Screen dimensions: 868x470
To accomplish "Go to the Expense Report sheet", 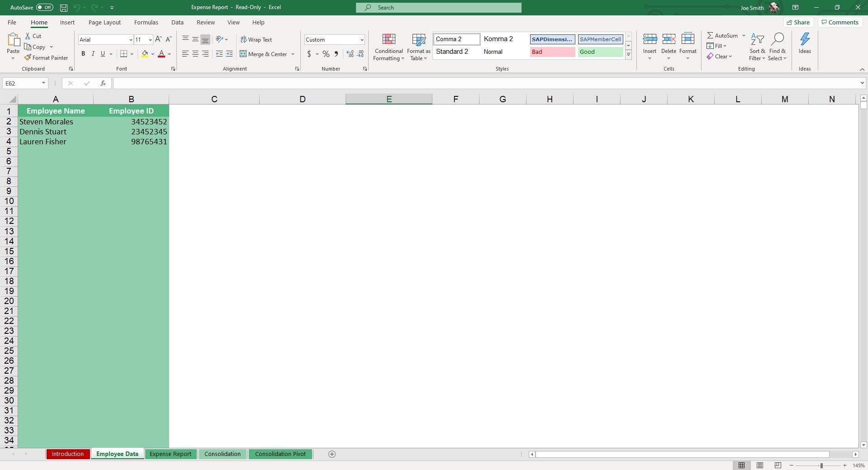I will pyautogui.click(x=171, y=454).
